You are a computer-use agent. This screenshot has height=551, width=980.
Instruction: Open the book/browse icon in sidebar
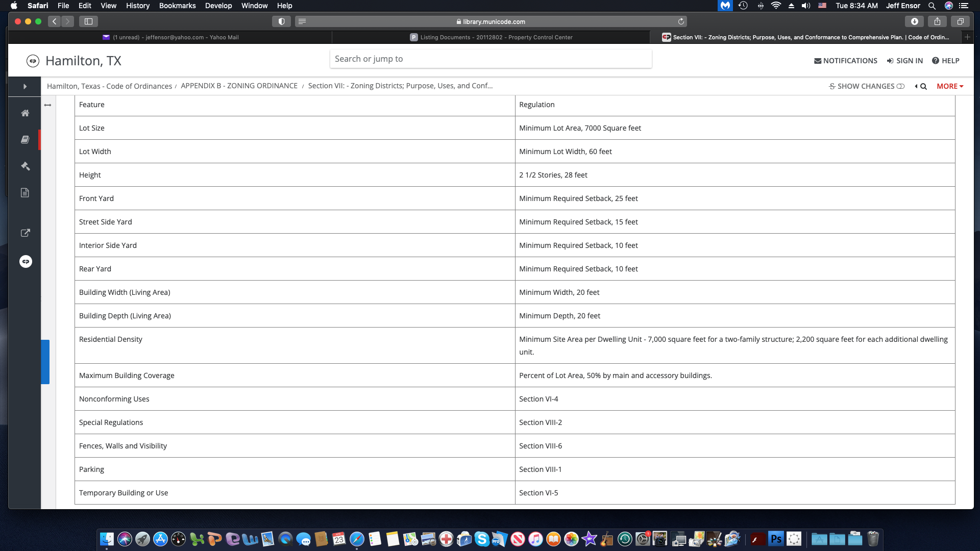click(24, 140)
